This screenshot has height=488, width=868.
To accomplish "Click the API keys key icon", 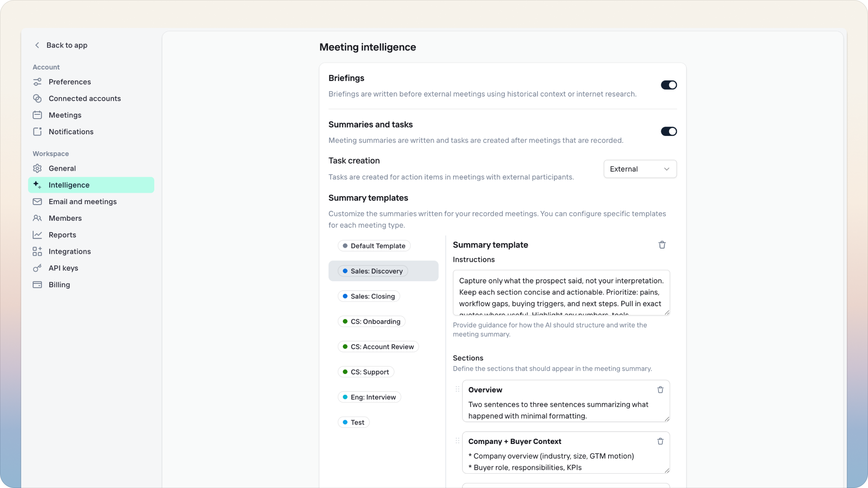I will (37, 268).
